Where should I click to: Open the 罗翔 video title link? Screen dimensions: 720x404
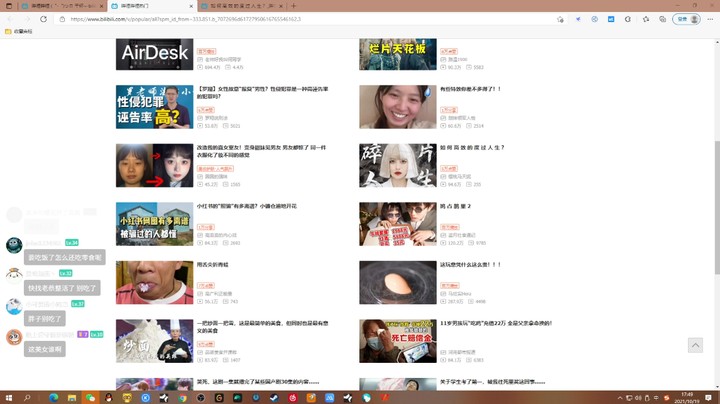(x=263, y=93)
